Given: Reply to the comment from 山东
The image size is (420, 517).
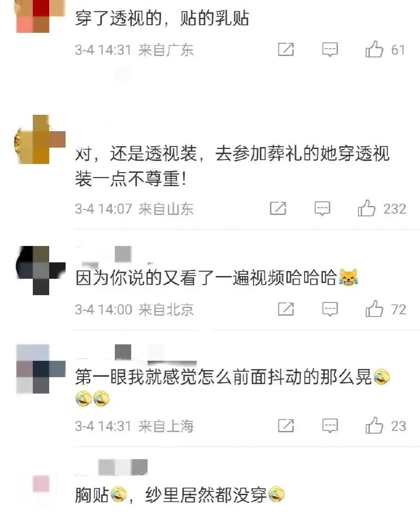Looking at the screenshot, I should [322, 208].
